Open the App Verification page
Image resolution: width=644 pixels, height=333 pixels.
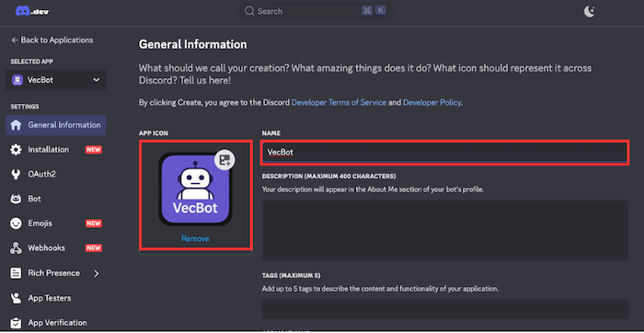click(x=56, y=323)
